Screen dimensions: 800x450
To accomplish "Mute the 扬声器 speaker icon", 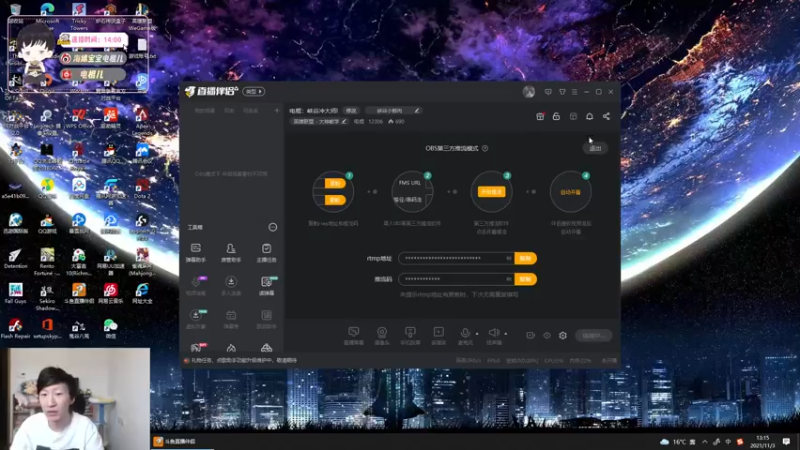I will tap(493, 335).
